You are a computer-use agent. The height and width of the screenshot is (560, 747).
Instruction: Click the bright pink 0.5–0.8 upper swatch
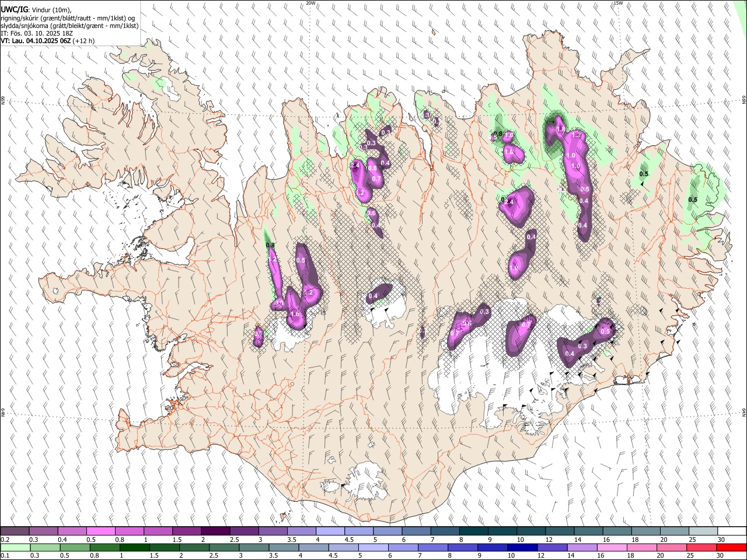[x=100, y=531]
